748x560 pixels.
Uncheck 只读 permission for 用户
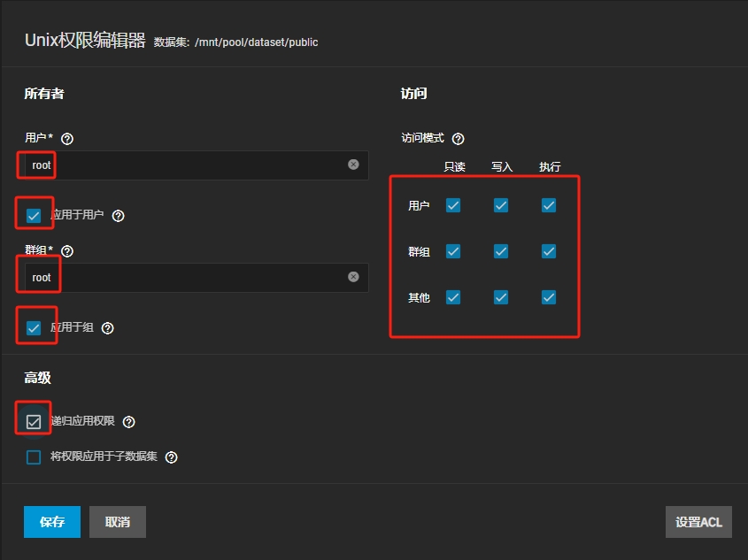[453, 205]
